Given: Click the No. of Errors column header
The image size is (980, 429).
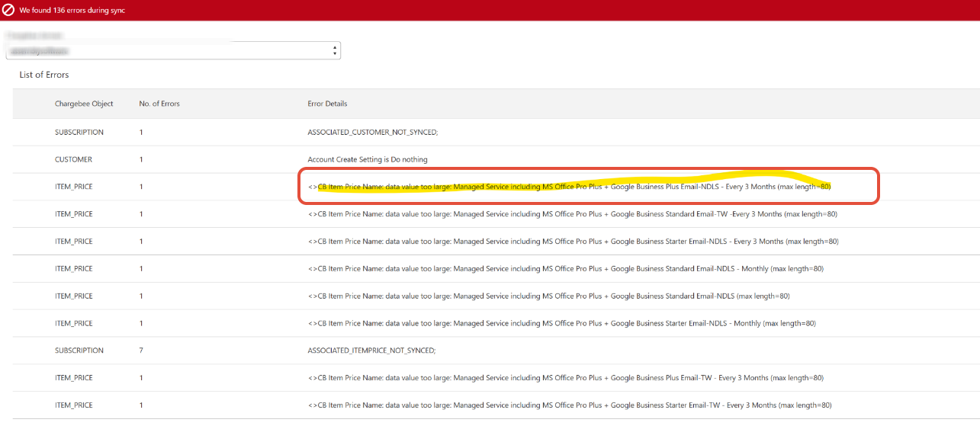Looking at the screenshot, I should pos(159,104).
